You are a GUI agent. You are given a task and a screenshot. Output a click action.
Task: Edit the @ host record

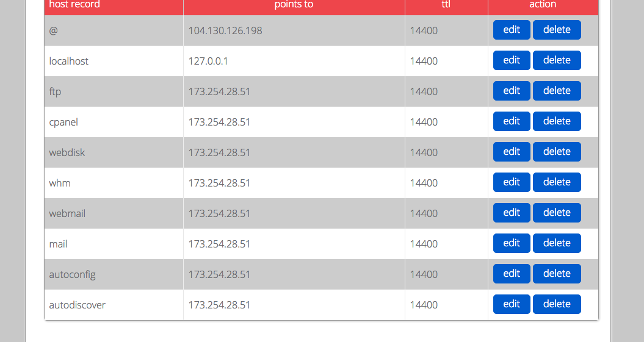point(512,30)
